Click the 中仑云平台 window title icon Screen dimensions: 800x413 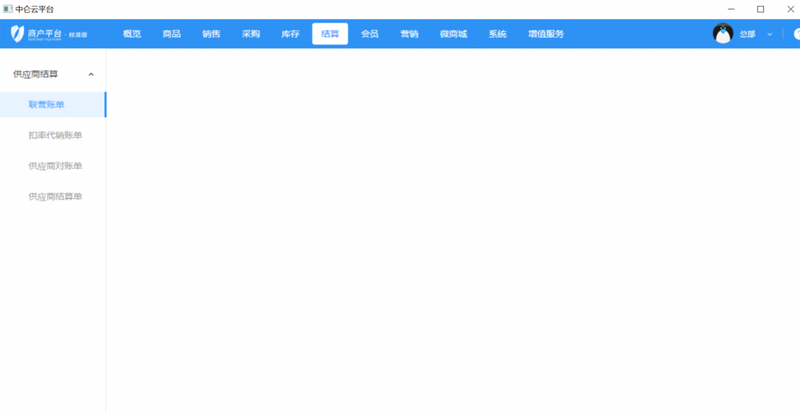click(x=8, y=9)
